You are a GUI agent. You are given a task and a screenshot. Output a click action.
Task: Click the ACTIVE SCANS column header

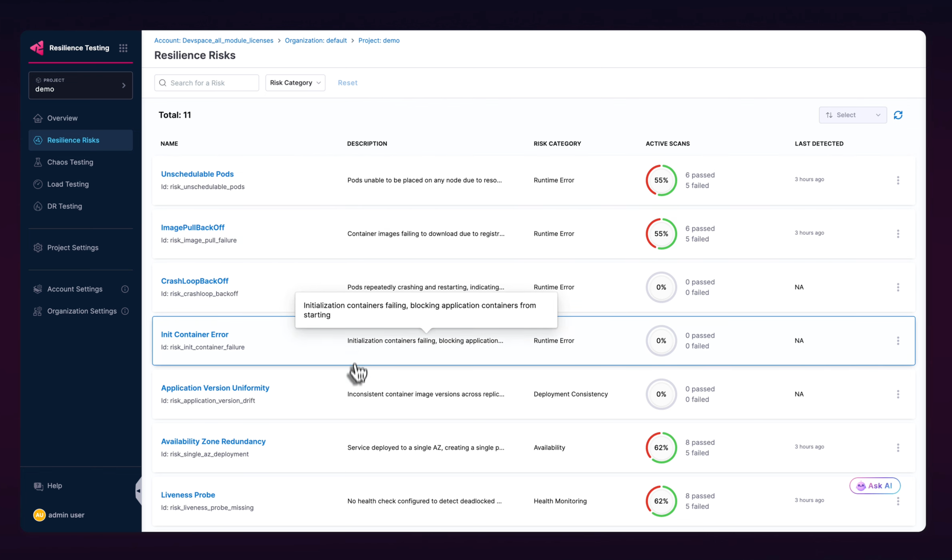pyautogui.click(x=667, y=144)
